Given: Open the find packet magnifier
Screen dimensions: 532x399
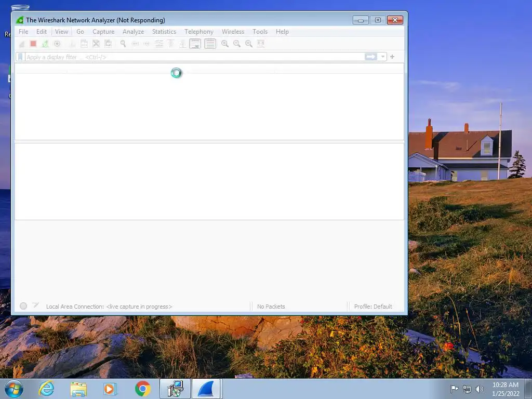Looking at the screenshot, I should coord(123,44).
